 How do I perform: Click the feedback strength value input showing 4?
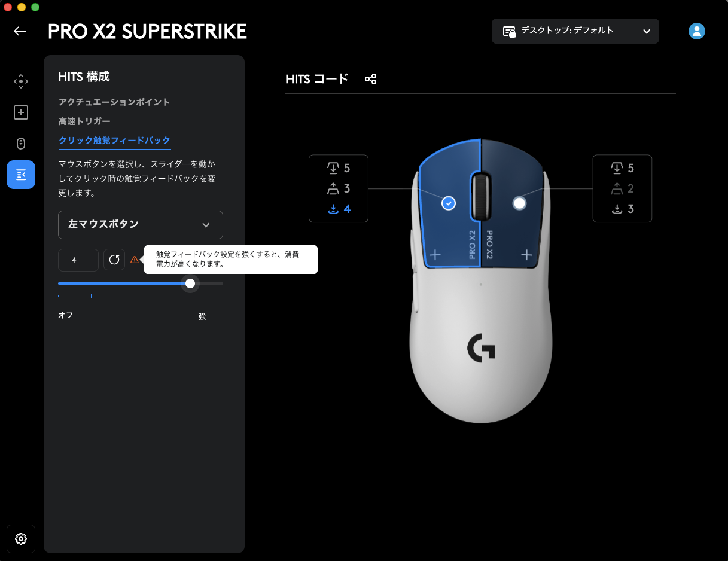point(78,260)
